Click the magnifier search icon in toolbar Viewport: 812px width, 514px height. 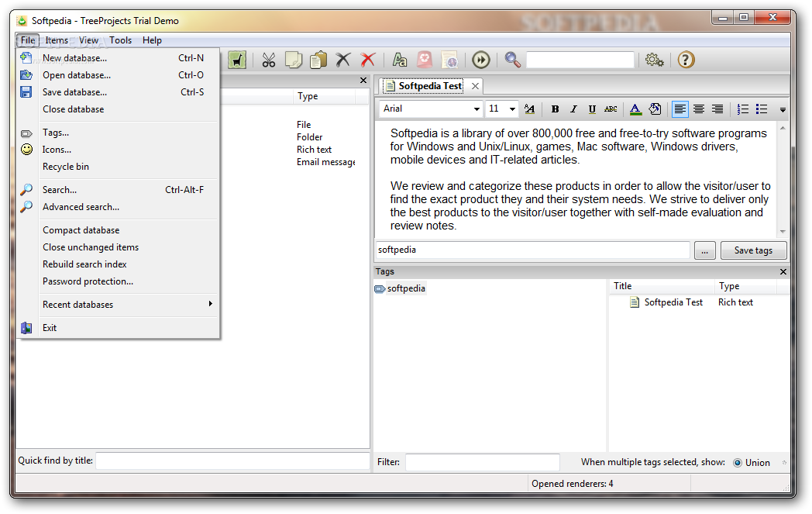(x=512, y=60)
